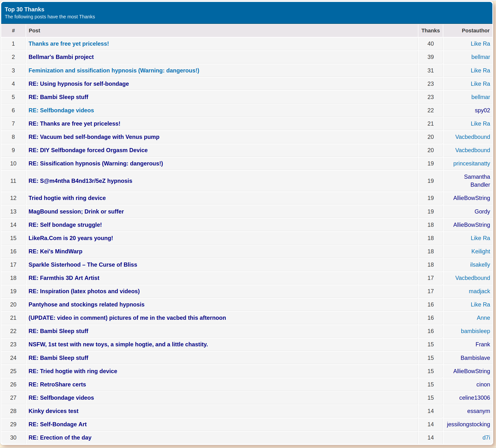The height and width of the screenshot is (448, 496).
Task: Open 'Kinky devices test' post
Action: click(53, 411)
